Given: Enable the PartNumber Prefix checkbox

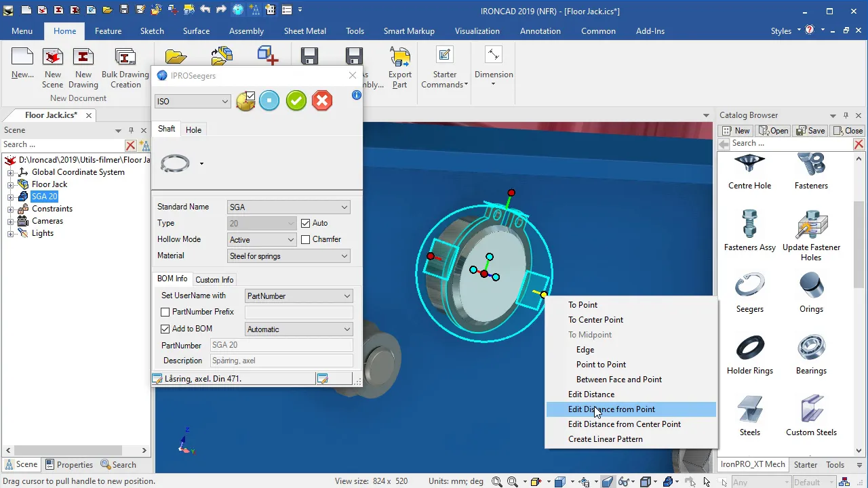Looking at the screenshot, I should click(x=165, y=312).
